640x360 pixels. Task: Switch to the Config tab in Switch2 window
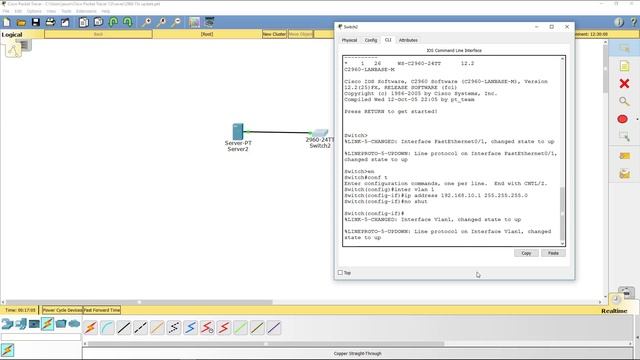[371, 40]
